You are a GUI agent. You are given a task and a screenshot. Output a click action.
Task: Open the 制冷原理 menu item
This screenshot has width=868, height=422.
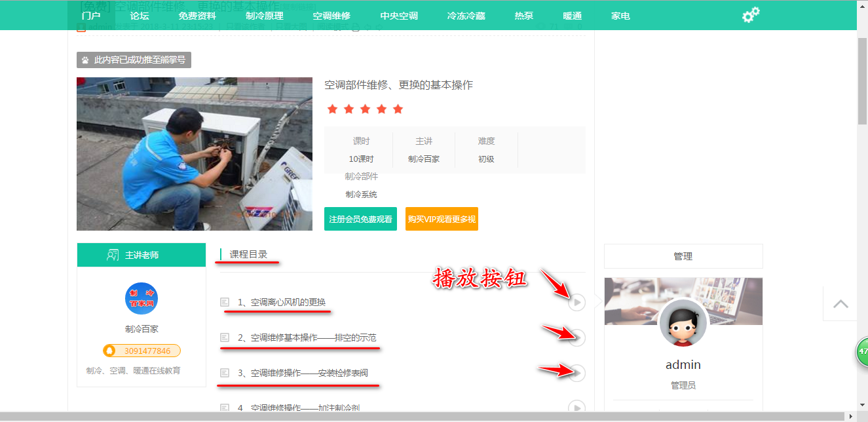265,16
